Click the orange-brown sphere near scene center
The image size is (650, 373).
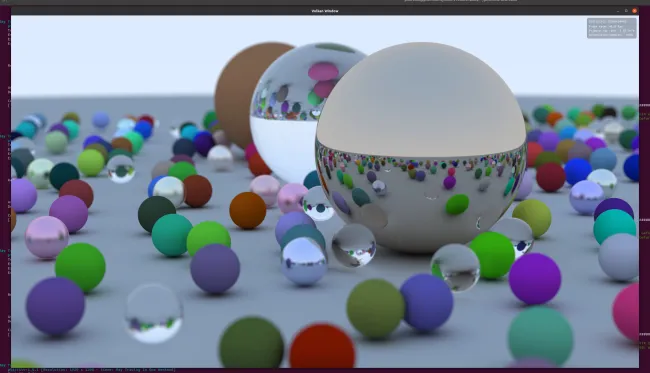coord(247,210)
